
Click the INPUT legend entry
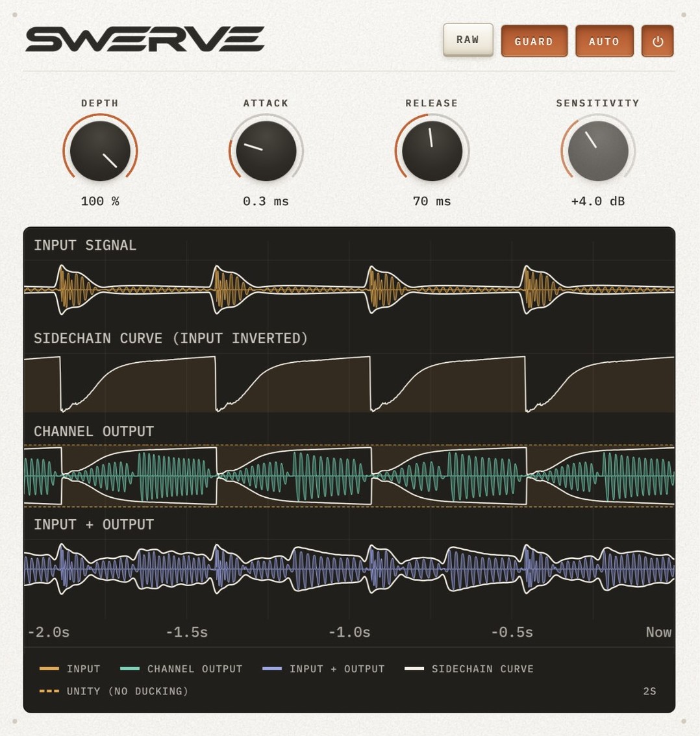[x=69, y=669]
